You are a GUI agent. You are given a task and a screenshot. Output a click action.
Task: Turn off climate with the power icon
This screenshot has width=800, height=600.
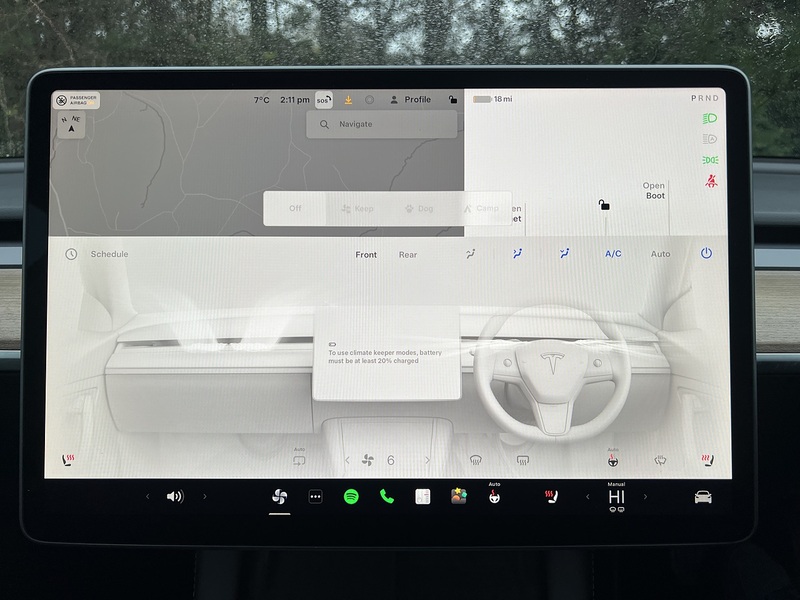(x=708, y=254)
